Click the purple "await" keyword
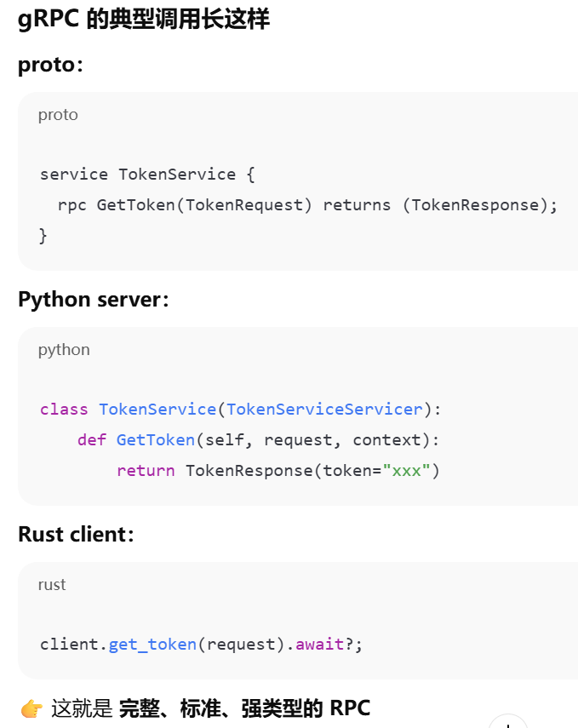Image resolution: width=578 pixels, height=728 pixels. point(320,644)
